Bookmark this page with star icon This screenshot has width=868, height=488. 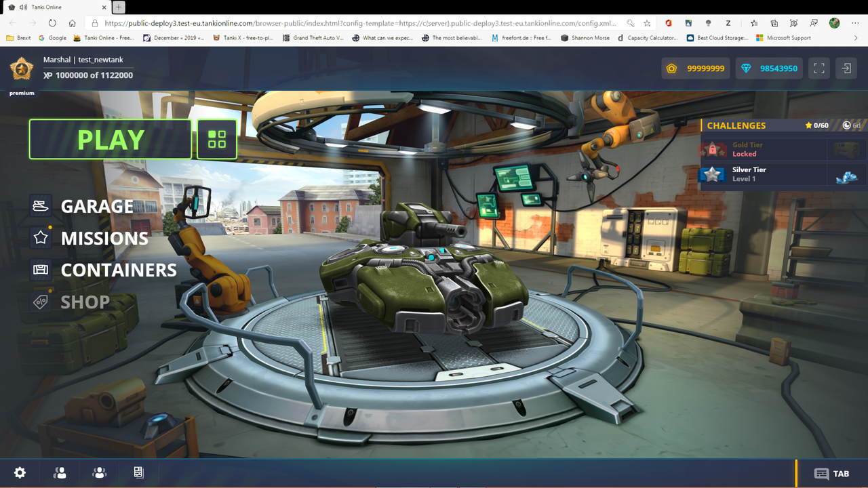click(648, 23)
